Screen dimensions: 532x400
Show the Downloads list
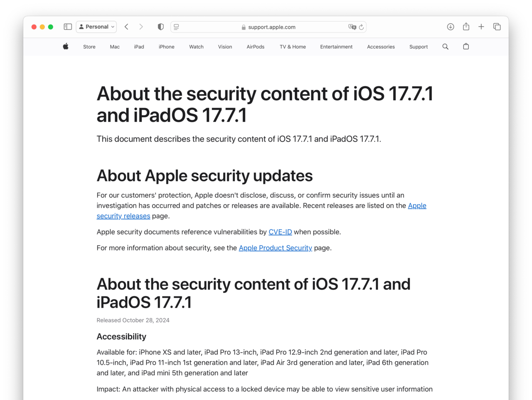click(451, 27)
